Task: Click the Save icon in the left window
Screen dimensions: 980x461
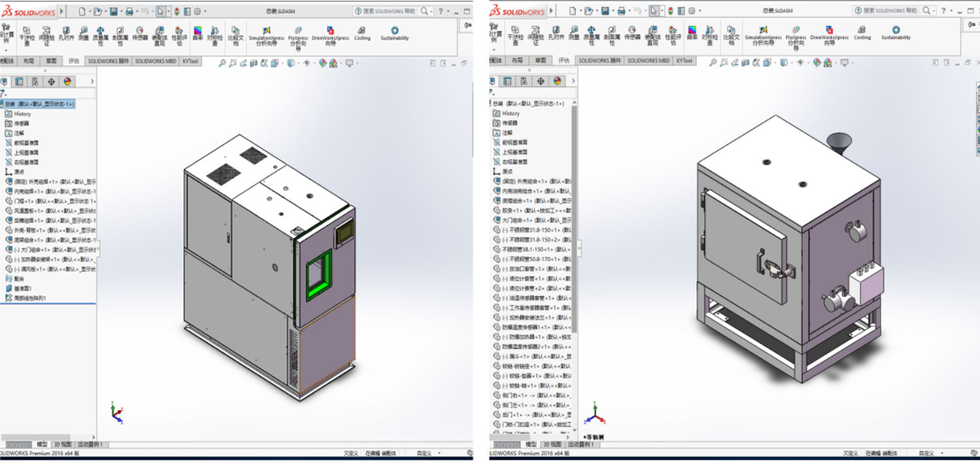Action: (x=114, y=11)
